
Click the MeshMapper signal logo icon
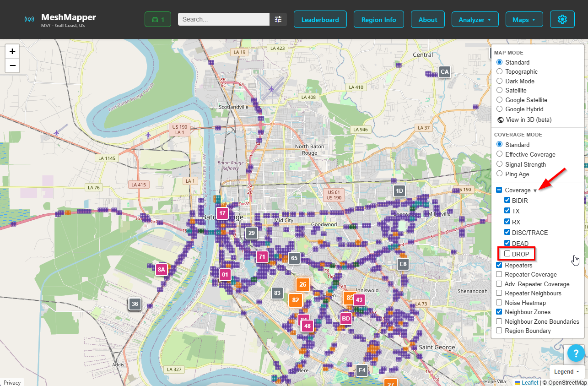pos(29,19)
